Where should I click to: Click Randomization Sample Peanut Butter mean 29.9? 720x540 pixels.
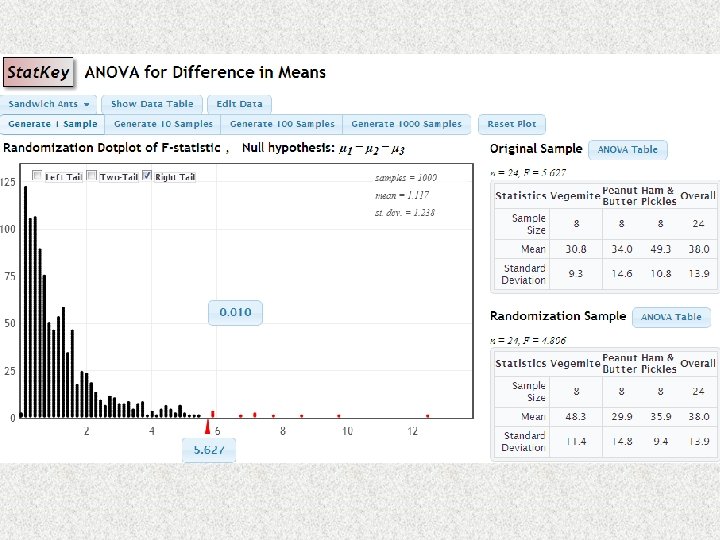click(x=621, y=417)
